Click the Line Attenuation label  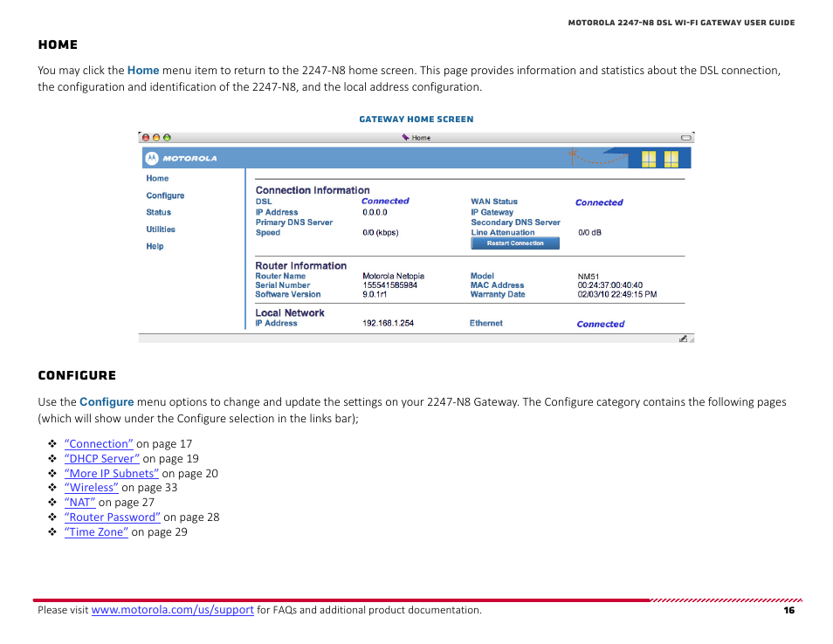pos(503,232)
